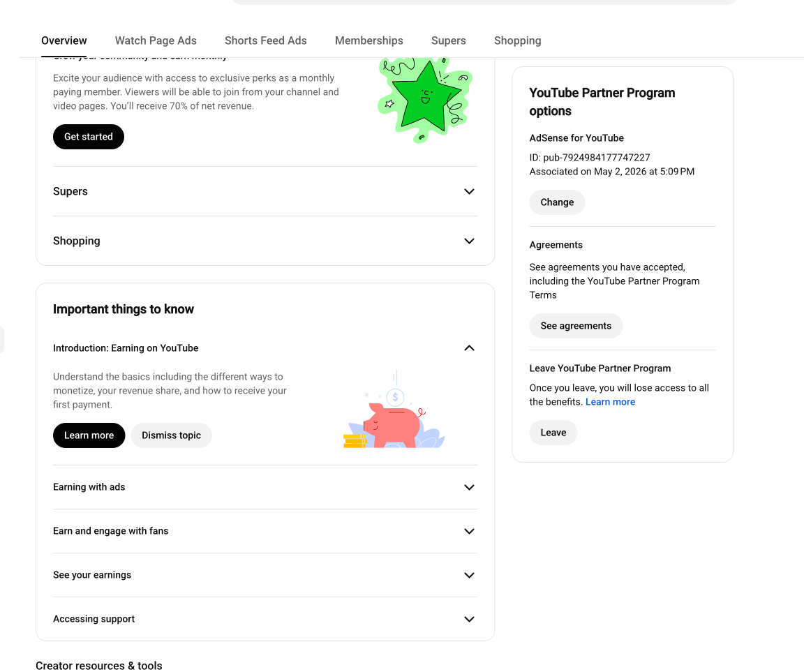
Task: Click the See agreements button
Action: pyautogui.click(x=576, y=326)
